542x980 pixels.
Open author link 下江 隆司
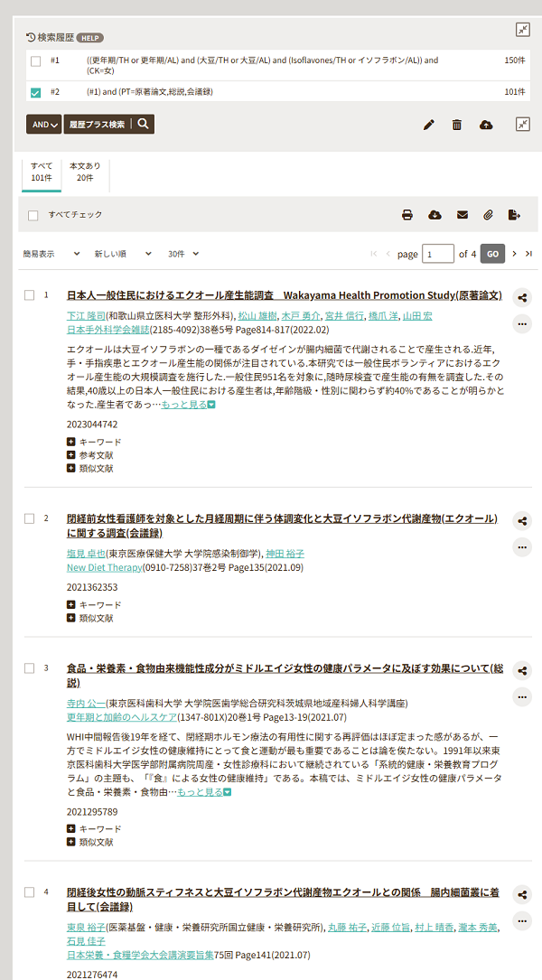[87, 315]
